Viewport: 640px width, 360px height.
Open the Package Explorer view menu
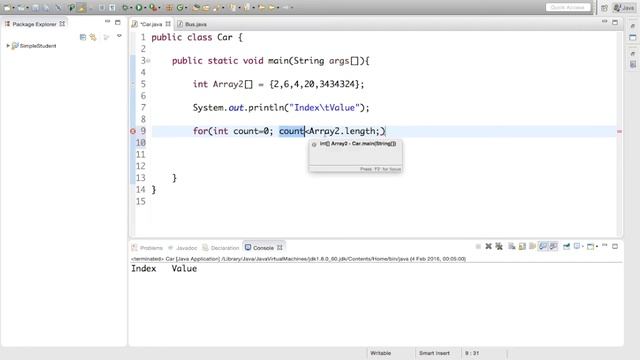point(119,36)
